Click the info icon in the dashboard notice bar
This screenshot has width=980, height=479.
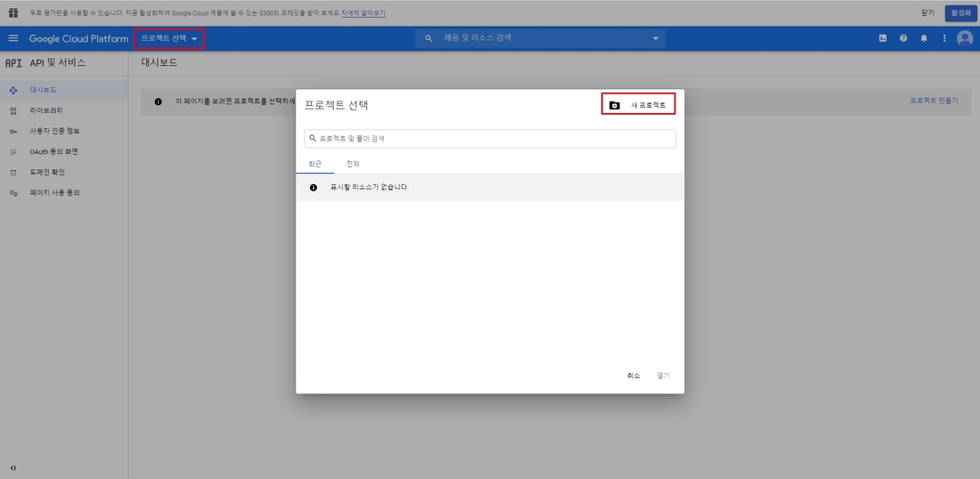click(158, 101)
